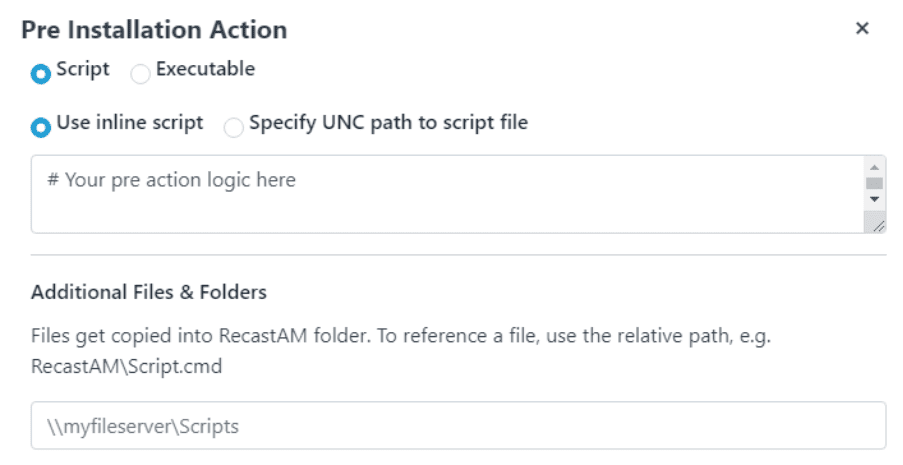
Task: Enable the Use inline script radio
Action: pos(41,127)
